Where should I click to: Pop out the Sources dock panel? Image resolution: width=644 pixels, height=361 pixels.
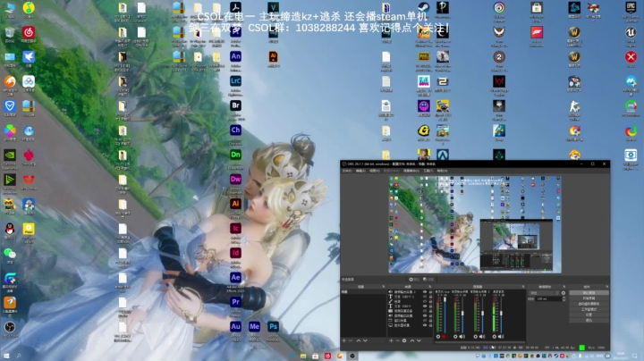(430, 287)
